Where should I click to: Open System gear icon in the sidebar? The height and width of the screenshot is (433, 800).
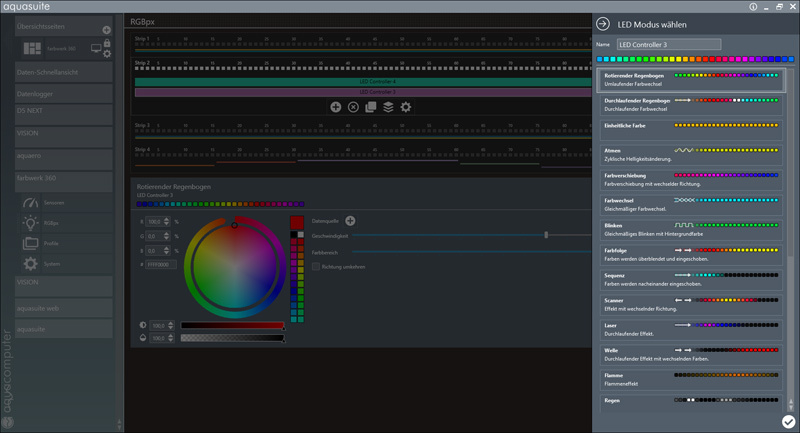click(31, 264)
